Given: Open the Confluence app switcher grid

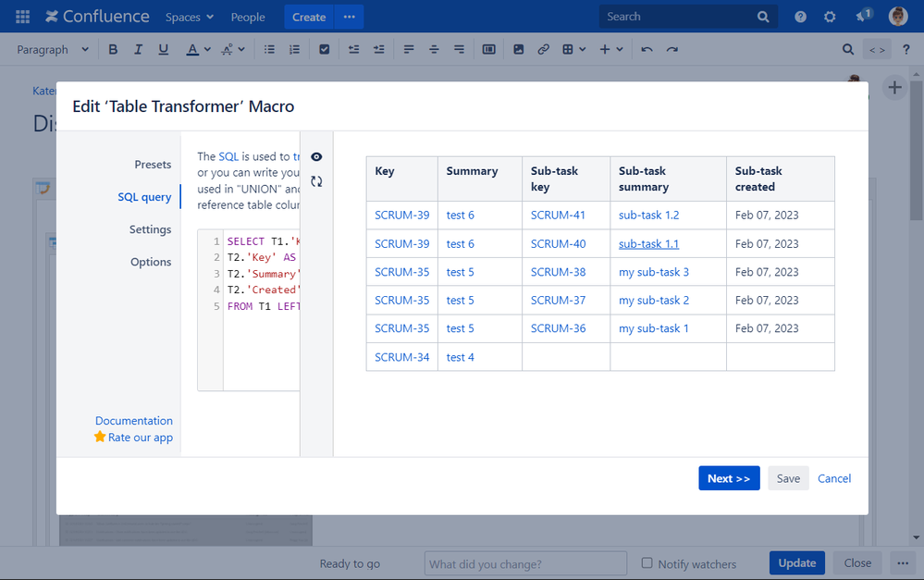Looking at the screenshot, I should 23,17.
